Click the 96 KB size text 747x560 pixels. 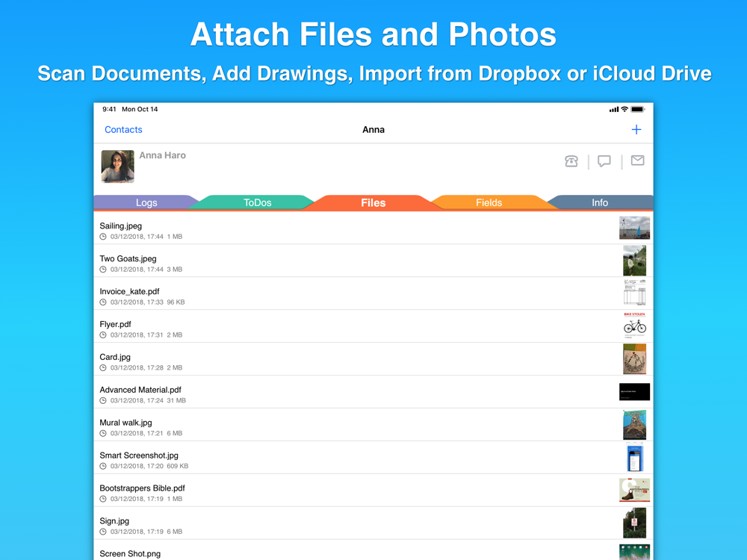click(x=176, y=302)
